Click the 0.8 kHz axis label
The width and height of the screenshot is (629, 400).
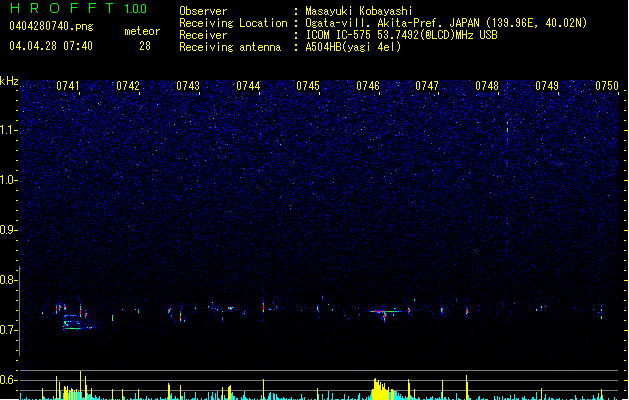coord(8,280)
